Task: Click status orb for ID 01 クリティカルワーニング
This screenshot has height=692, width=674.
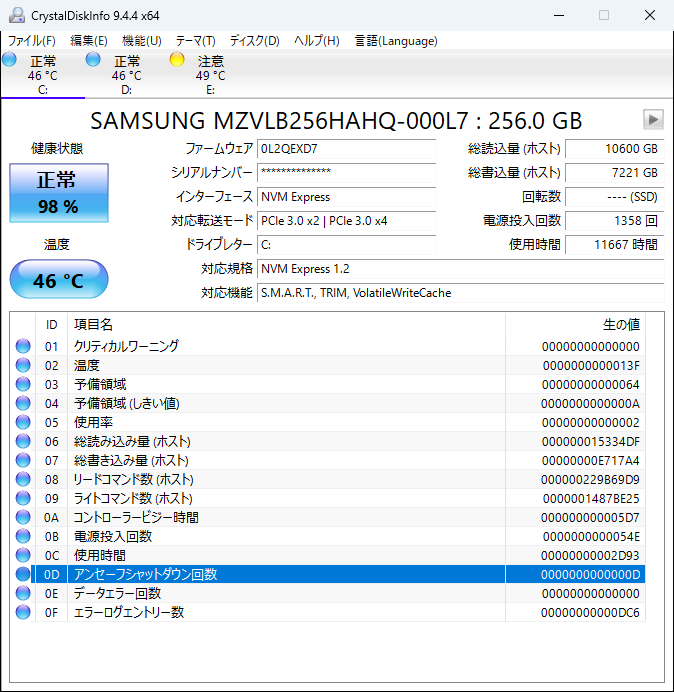Action: 23,346
